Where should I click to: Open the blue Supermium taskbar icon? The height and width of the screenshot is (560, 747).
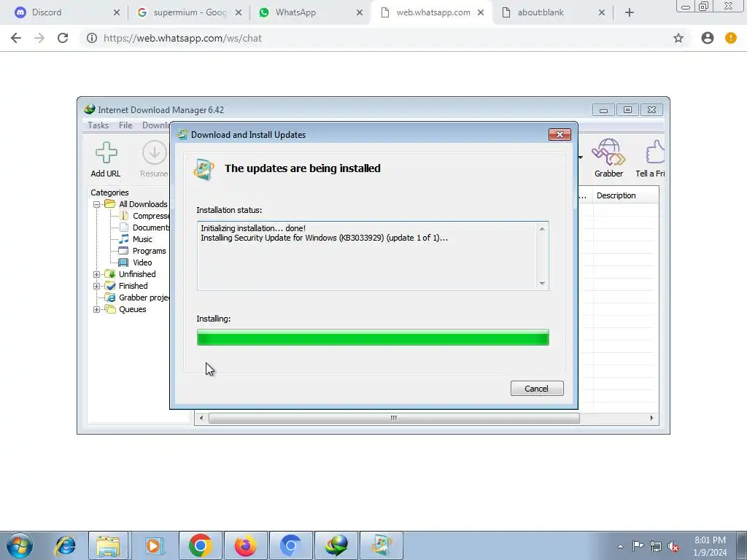[x=291, y=545]
